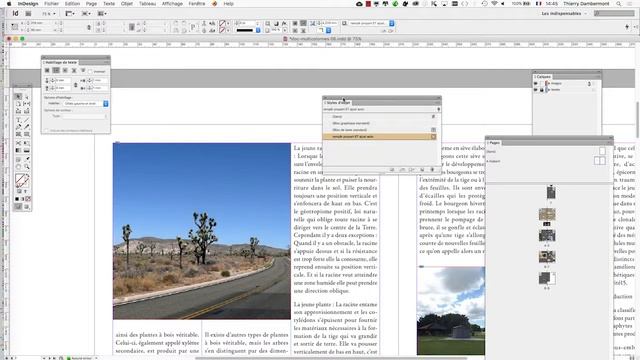
Task: Toggle master page options checkbox in wrap panel
Action: coord(46,131)
